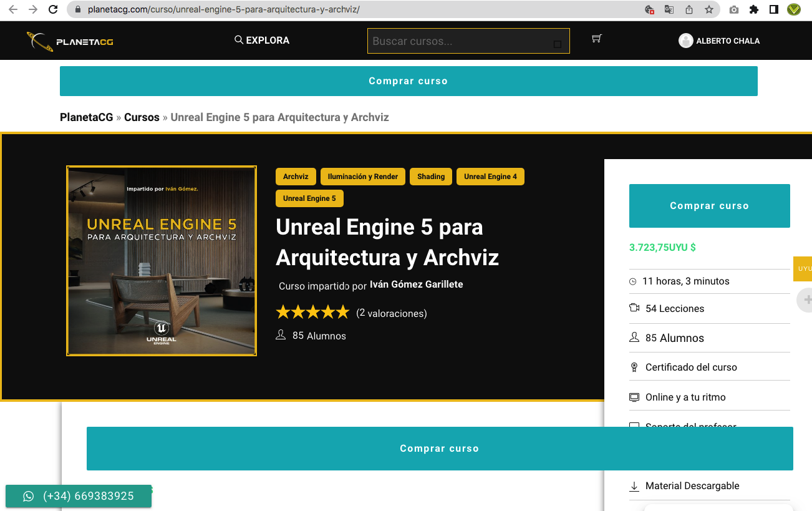
Task: Select the Unreal Engine 5 tag
Action: (x=309, y=198)
